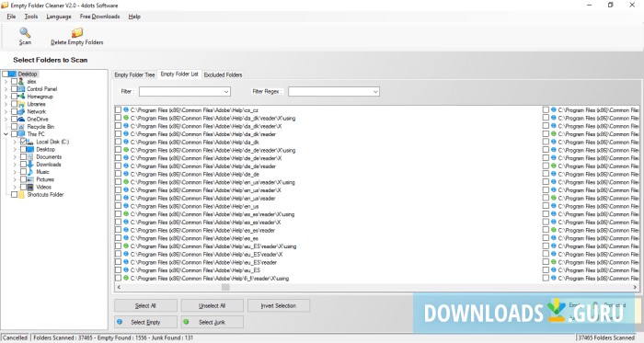Open the Filter Regex combo box dropdown

[x=375, y=91]
